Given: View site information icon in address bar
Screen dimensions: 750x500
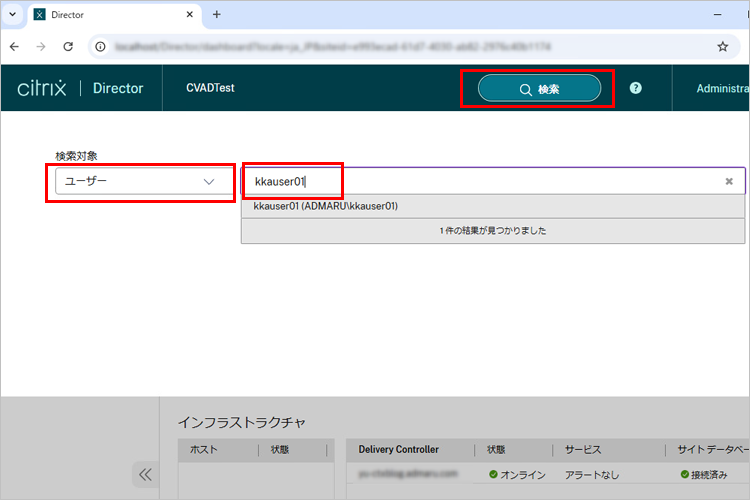Looking at the screenshot, I should 101,46.
